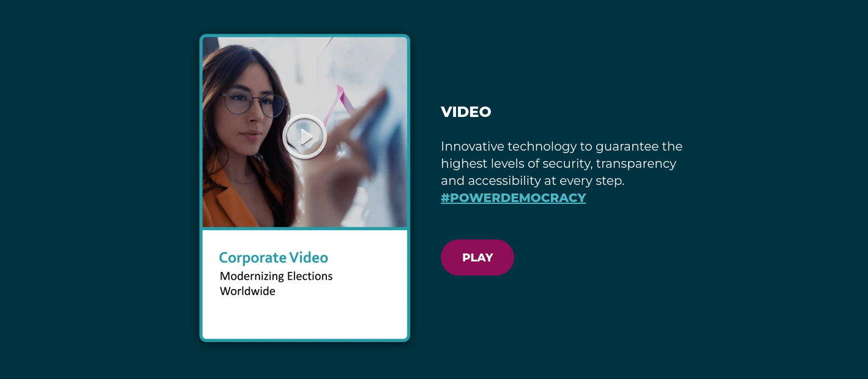
Task: Click the white triangle inside play circle
Action: 306,137
